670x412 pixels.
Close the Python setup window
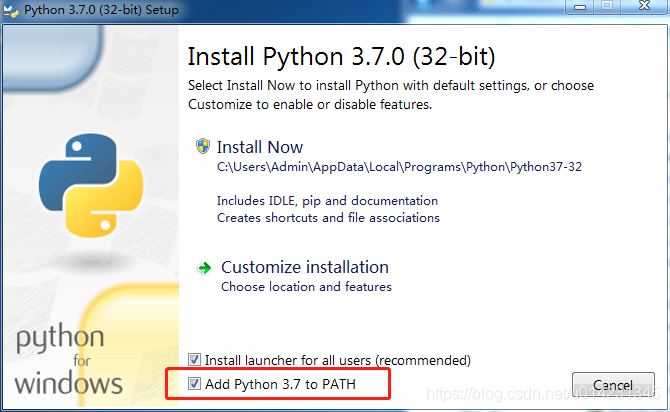pyautogui.click(x=644, y=6)
